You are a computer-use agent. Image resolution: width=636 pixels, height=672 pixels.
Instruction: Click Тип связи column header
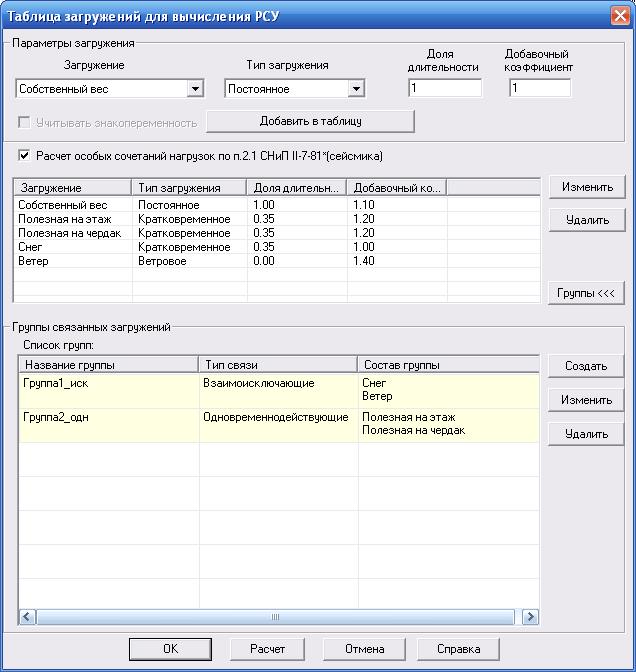278,365
